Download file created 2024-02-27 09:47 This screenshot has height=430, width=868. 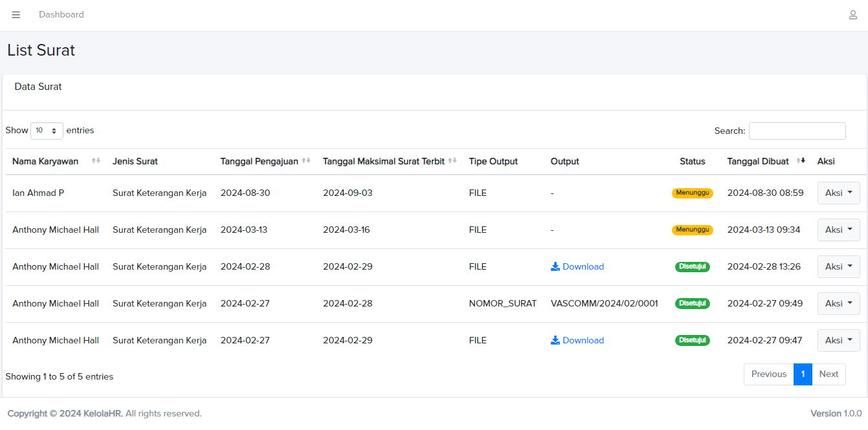pyautogui.click(x=577, y=340)
